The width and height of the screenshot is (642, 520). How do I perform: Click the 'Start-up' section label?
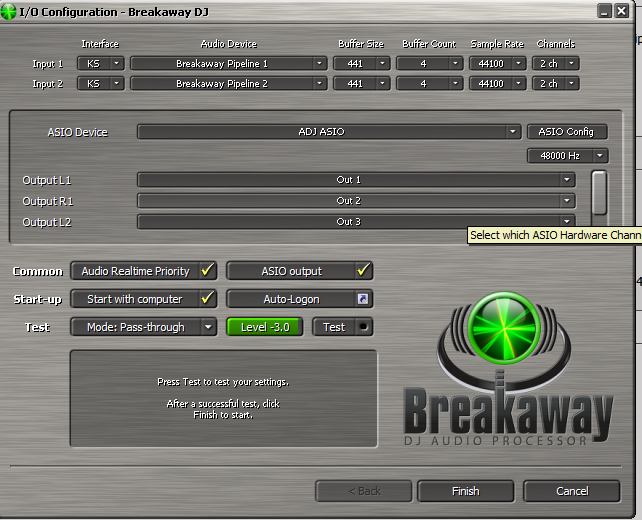click(x=37, y=299)
